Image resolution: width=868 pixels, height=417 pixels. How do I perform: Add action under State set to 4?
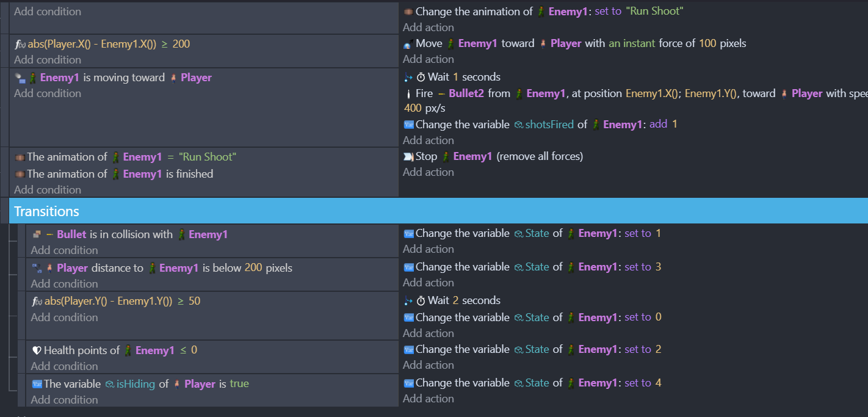(x=428, y=399)
